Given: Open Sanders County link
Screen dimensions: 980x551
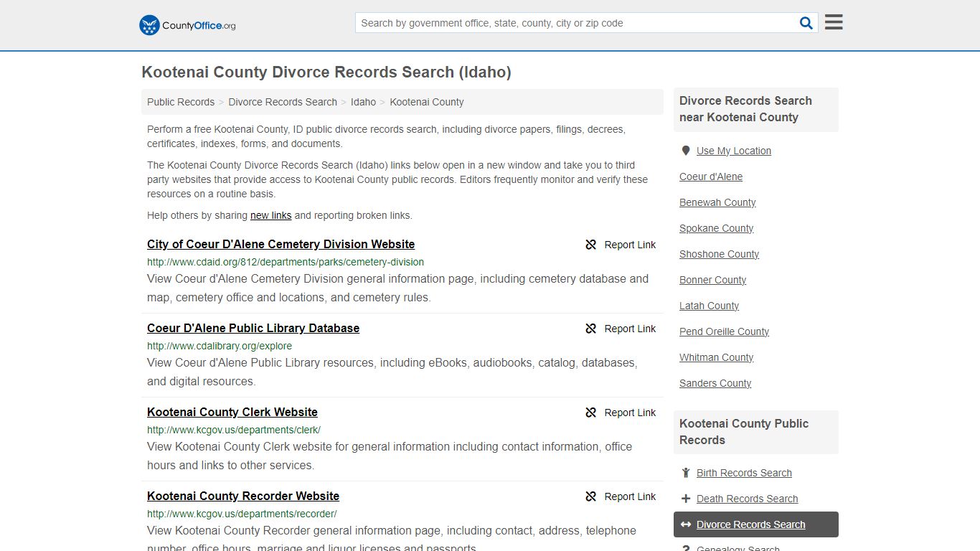Looking at the screenshot, I should [715, 383].
